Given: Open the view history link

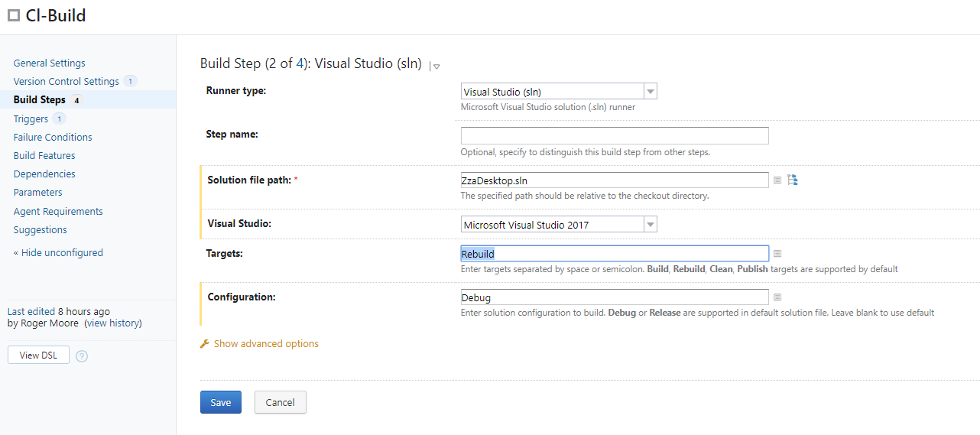Looking at the screenshot, I should point(113,323).
